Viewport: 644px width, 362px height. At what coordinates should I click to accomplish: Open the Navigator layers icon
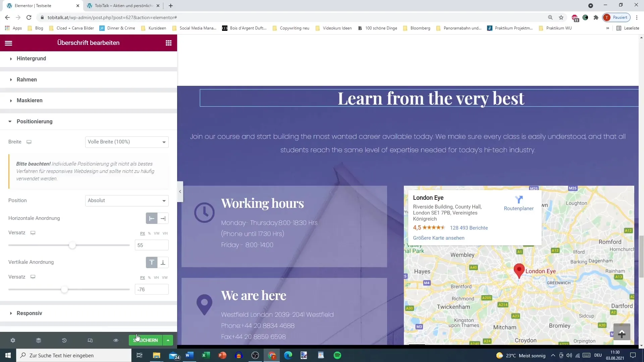39,340
